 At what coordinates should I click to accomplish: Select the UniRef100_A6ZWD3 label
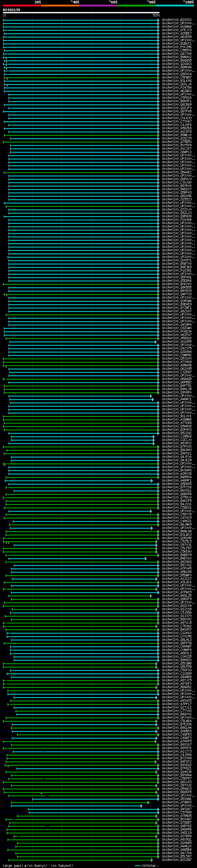(x=177, y=91)
